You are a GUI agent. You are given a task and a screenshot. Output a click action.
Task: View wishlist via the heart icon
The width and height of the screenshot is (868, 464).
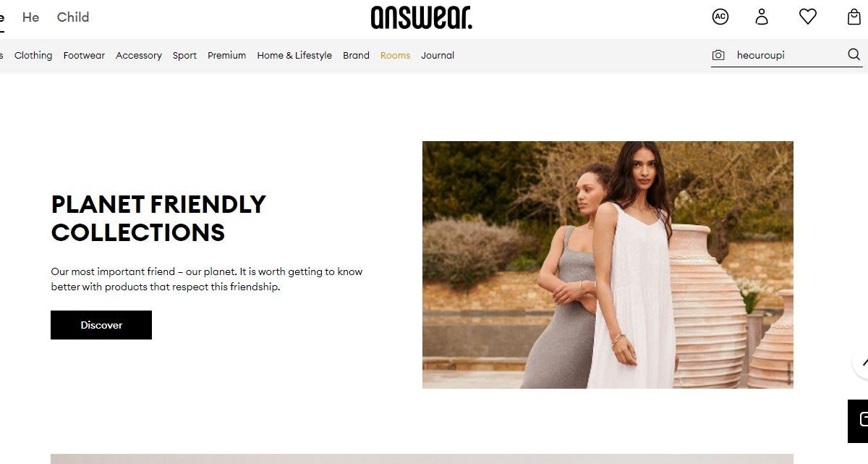[x=808, y=17]
